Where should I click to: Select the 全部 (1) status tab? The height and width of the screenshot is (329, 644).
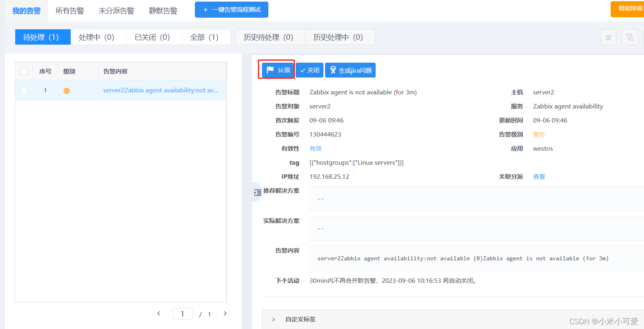click(x=206, y=37)
